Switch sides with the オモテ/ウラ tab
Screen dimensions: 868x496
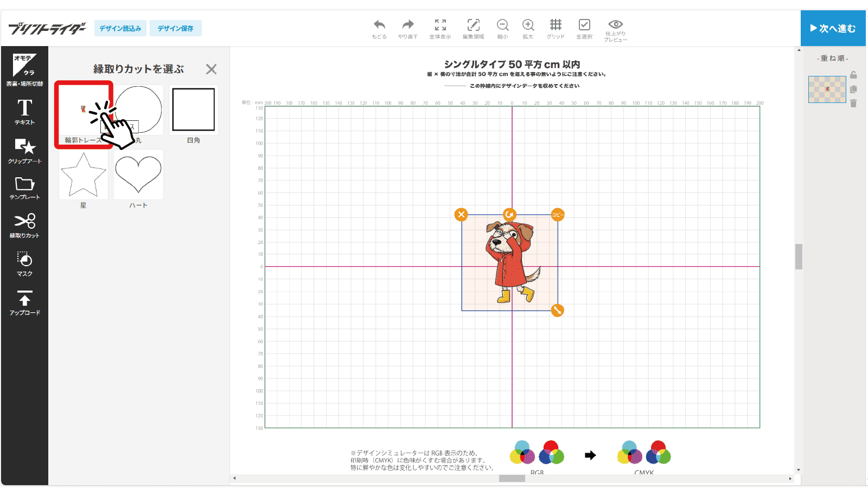click(x=24, y=69)
